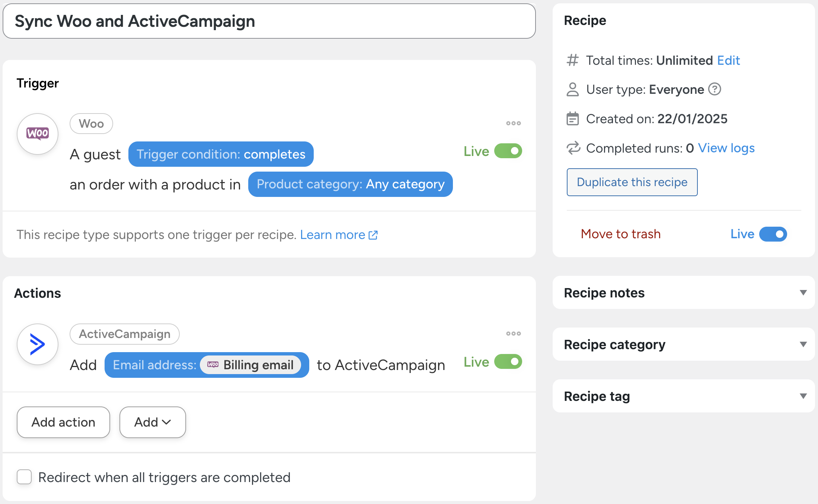Click the help question mark beside User type
The image size is (818, 504).
[714, 89]
